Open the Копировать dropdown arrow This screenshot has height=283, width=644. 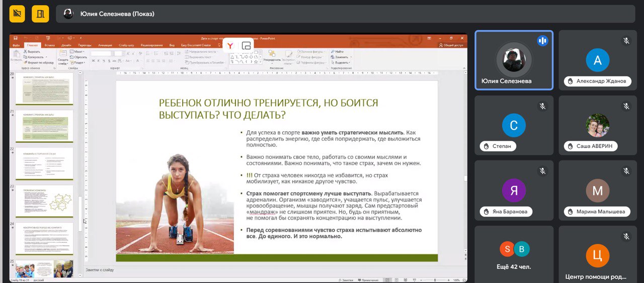[45, 57]
